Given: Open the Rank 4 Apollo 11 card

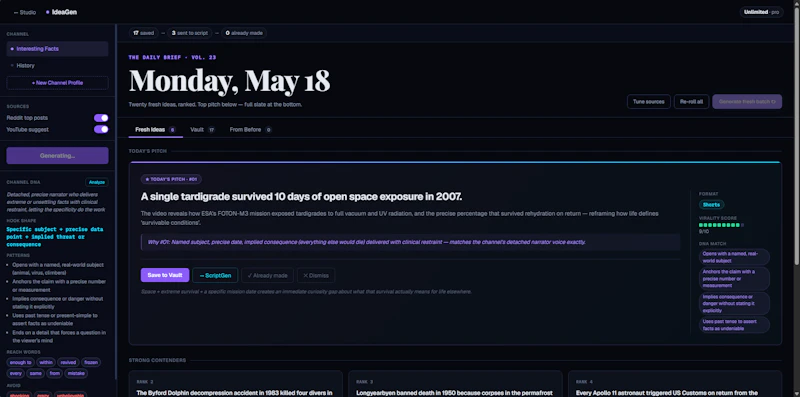Looking at the screenshot, I should tap(674, 384).
